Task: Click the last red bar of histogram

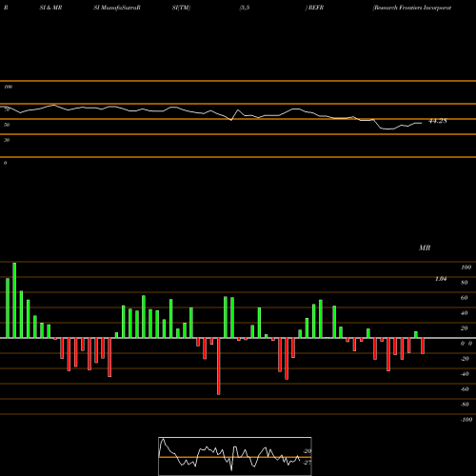Action: coord(423,346)
